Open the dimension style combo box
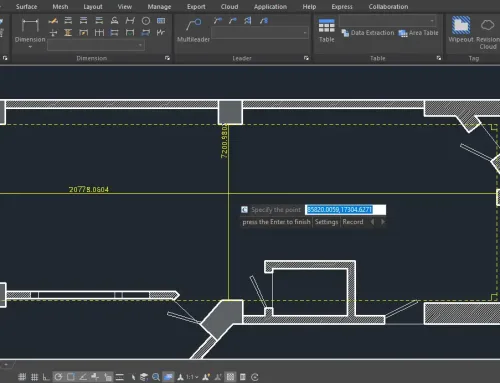This screenshot has height=383, width=500. pos(96,45)
